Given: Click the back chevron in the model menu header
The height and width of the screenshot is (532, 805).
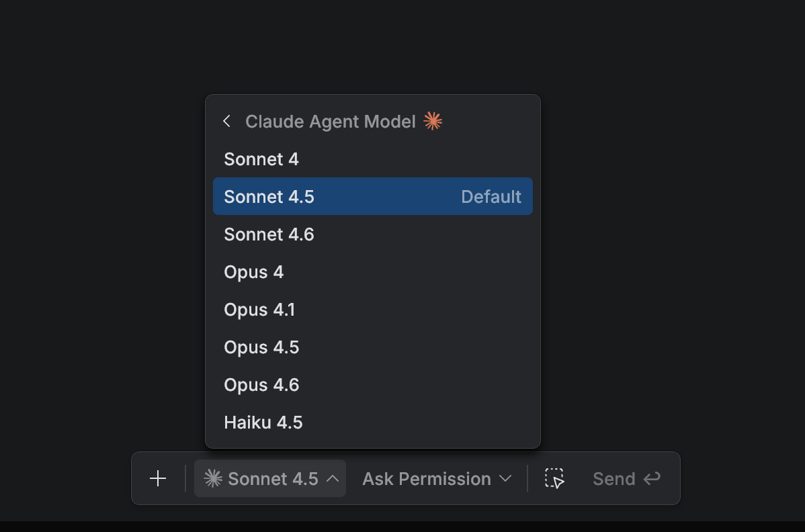Looking at the screenshot, I should [x=226, y=121].
